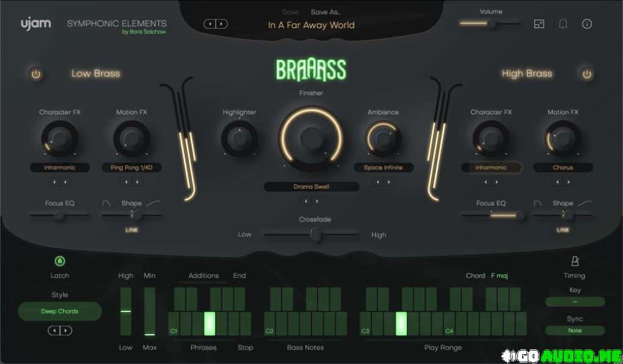
Task: Select the High Brass ramp shape icon
Action: point(585,203)
